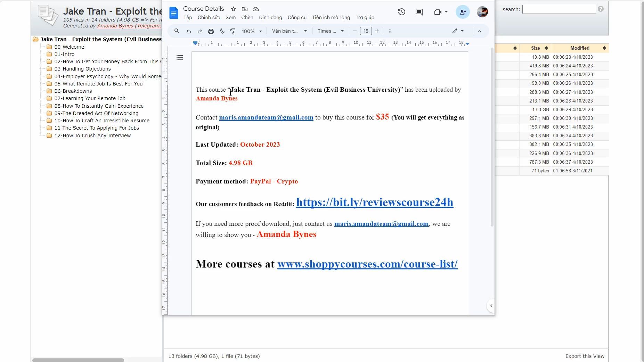Open 11-The Secret To Applying For Jobs
The width and height of the screenshot is (644, 362).
click(x=97, y=128)
